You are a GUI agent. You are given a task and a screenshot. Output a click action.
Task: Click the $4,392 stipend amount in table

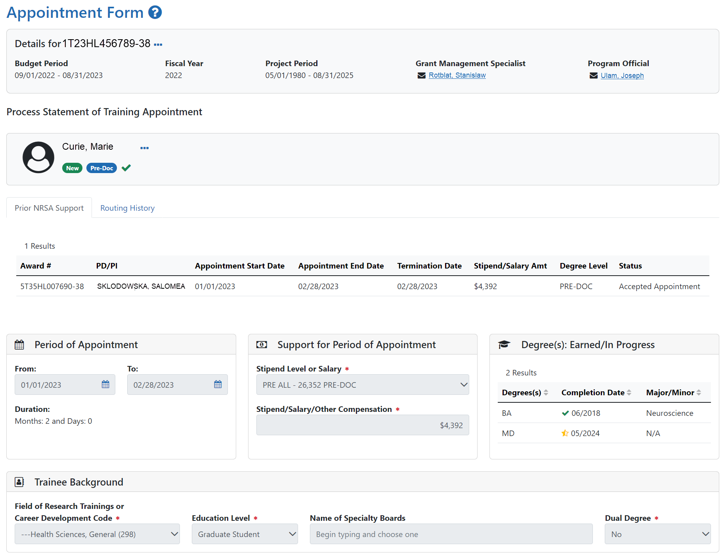point(485,286)
